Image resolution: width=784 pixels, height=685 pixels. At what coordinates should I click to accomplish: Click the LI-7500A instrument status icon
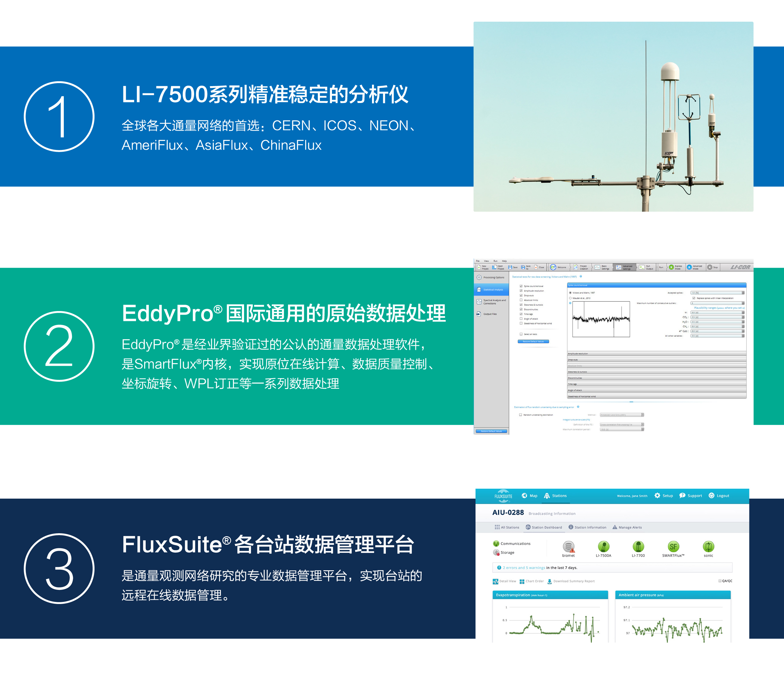pos(603,546)
